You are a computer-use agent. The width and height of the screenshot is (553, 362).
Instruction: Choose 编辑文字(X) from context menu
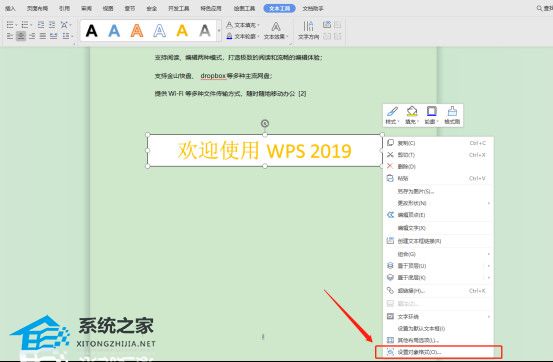click(x=438, y=228)
